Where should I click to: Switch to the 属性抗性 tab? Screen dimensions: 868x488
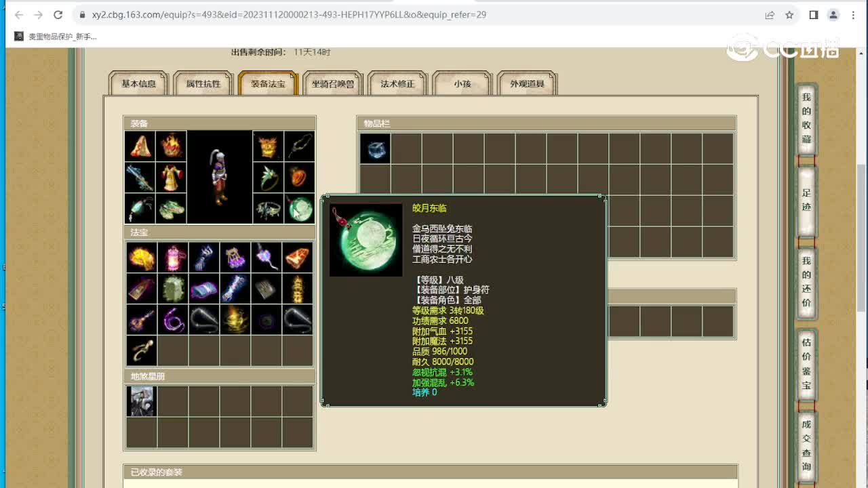coord(203,83)
